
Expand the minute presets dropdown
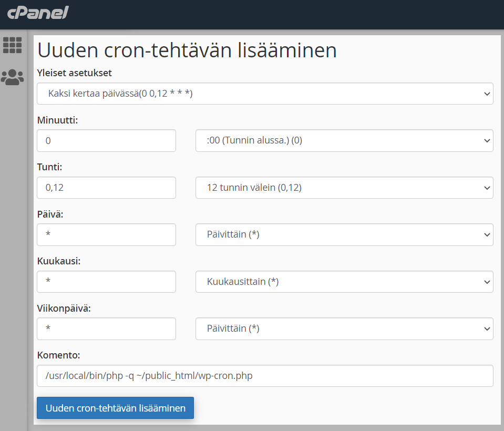(344, 140)
